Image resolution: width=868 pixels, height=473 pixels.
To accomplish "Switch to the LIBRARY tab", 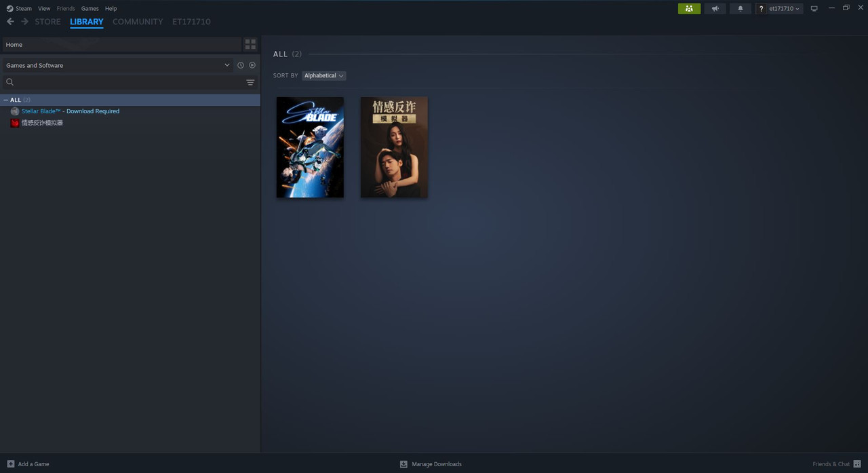I will point(87,22).
